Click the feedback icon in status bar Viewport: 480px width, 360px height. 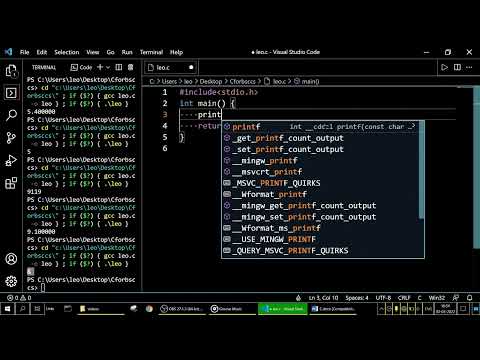[x=455, y=298]
